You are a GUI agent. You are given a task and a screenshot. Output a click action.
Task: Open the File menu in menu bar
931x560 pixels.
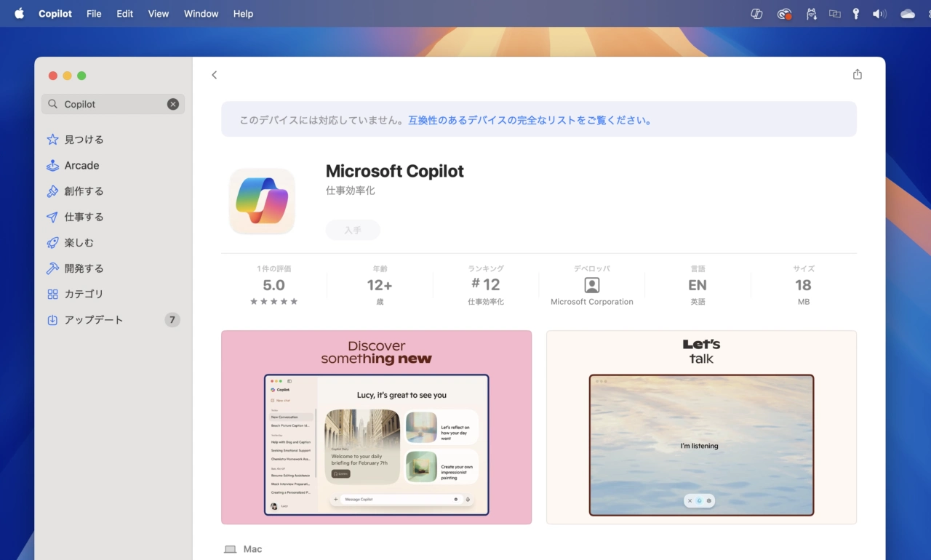[94, 14]
